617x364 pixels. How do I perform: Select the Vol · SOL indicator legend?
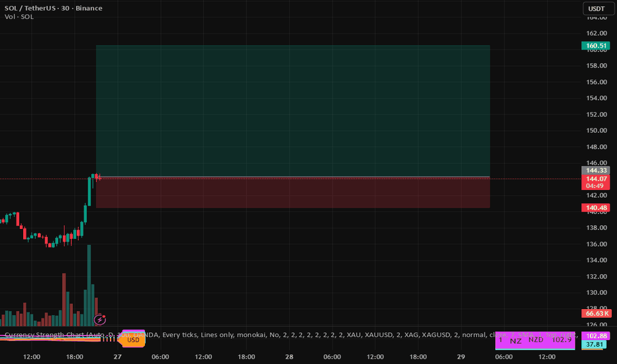click(x=19, y=16)
